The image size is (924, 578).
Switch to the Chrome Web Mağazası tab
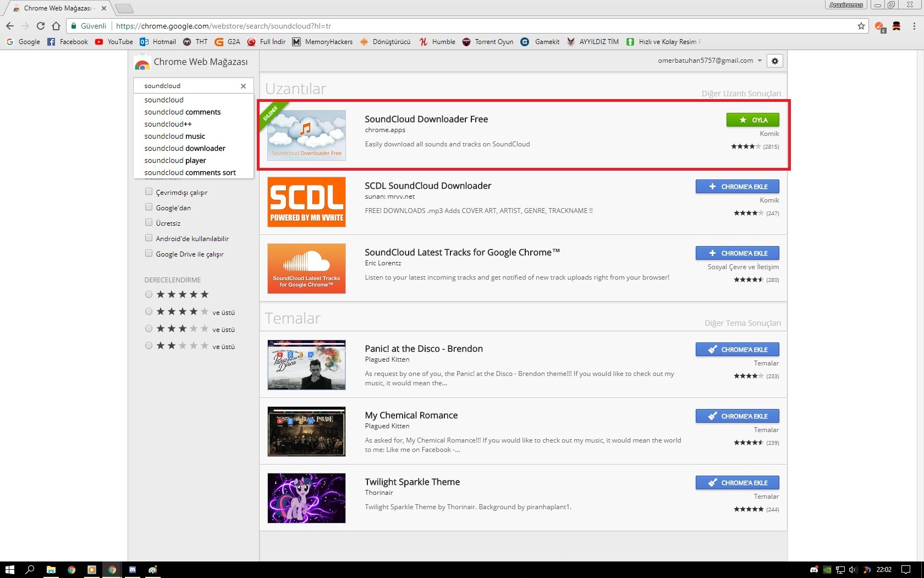coord(58,8)
